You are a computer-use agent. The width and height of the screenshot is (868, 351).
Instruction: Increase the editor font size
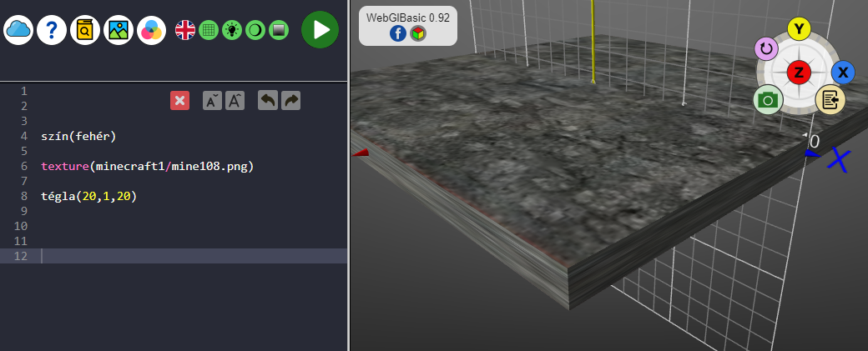click(x=235, y=101)
